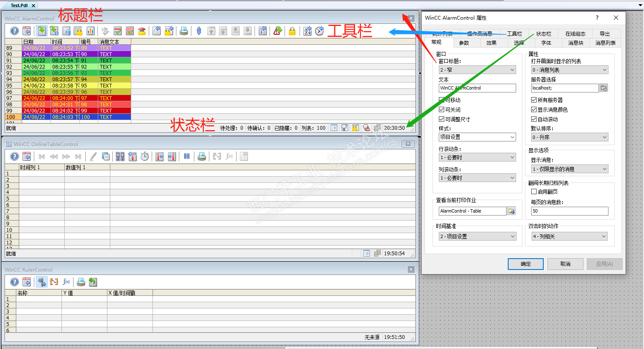Open the 样式 dropdown
This screenshot has height=349, width=644.
477,137
